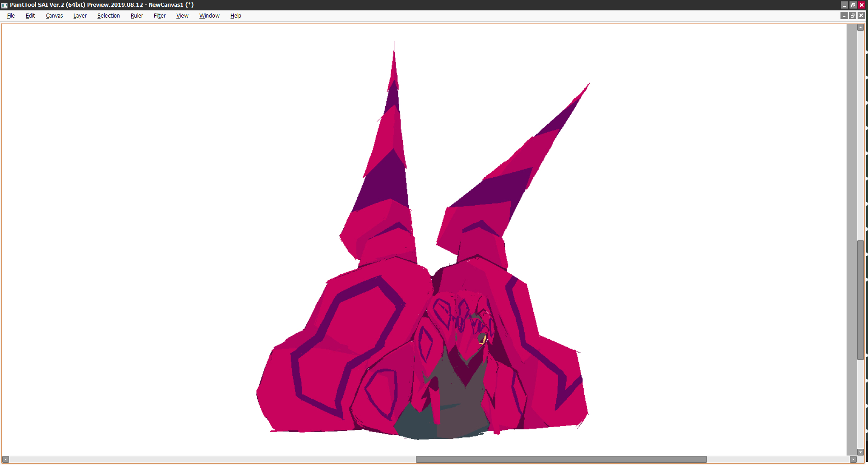Click the horizontal scrollbar thumb
Viewport: 868px width, 465px height.
[561, 460]
